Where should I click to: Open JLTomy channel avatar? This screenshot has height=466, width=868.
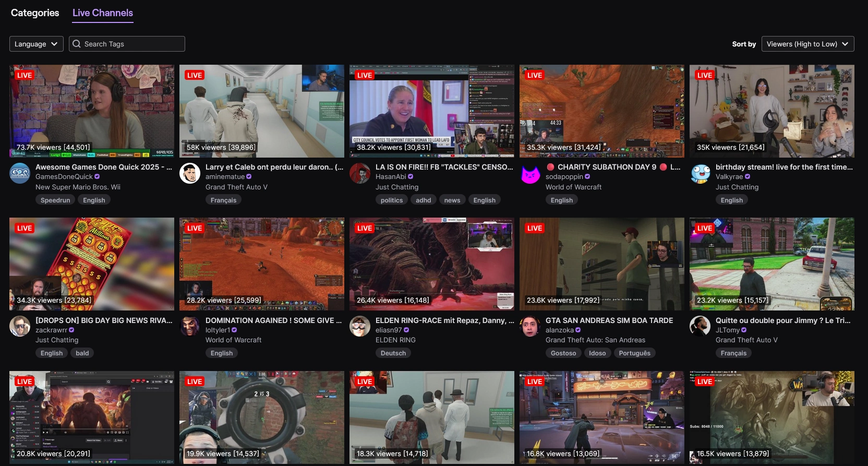coord(700,326)
